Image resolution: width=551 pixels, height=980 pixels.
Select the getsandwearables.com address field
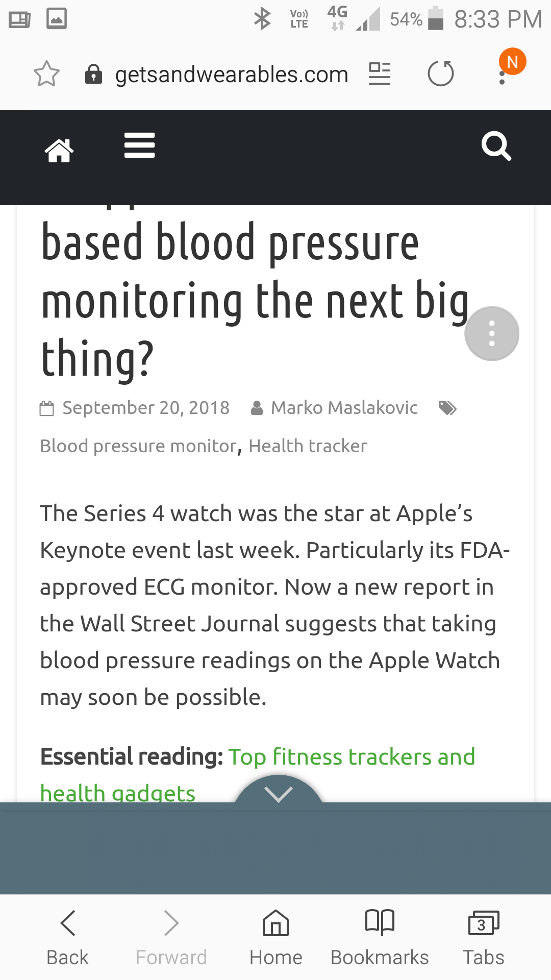coord(232,75)
